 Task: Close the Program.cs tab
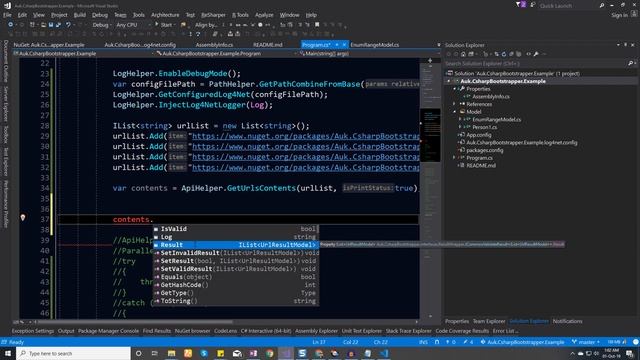344,45
